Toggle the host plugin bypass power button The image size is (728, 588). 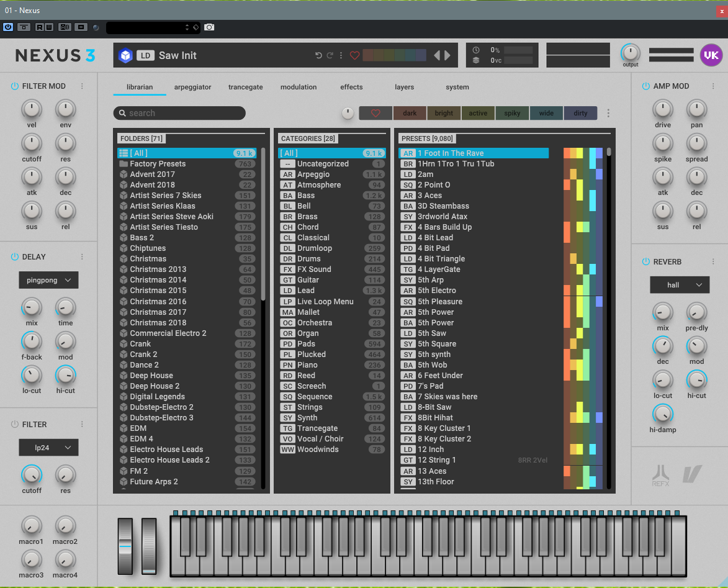8,27
